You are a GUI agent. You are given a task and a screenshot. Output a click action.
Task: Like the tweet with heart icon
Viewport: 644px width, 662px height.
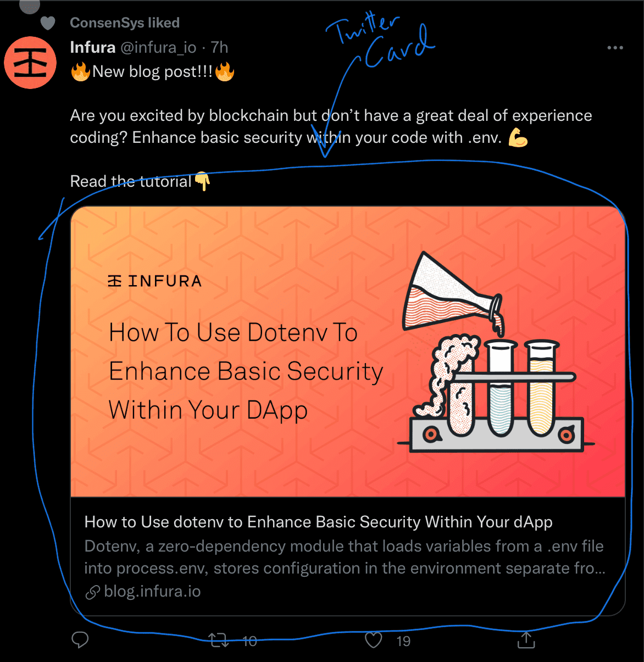[374, 640]
